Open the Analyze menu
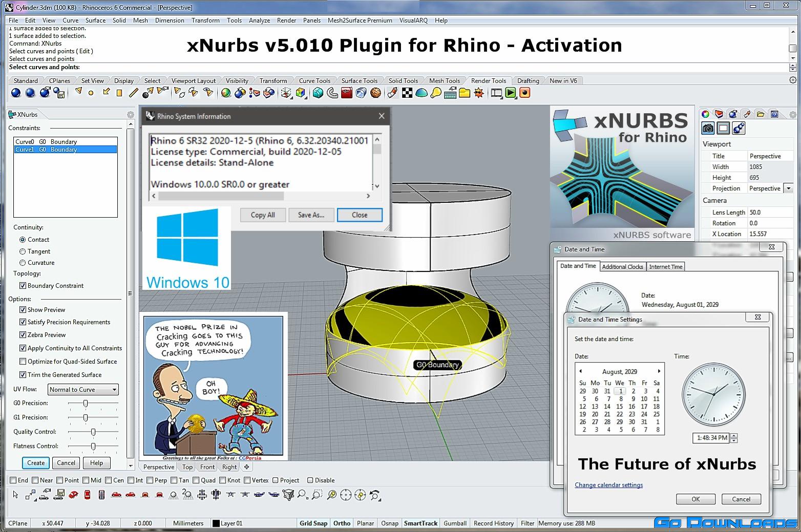The image size is (801, 532). pos(259,20)
